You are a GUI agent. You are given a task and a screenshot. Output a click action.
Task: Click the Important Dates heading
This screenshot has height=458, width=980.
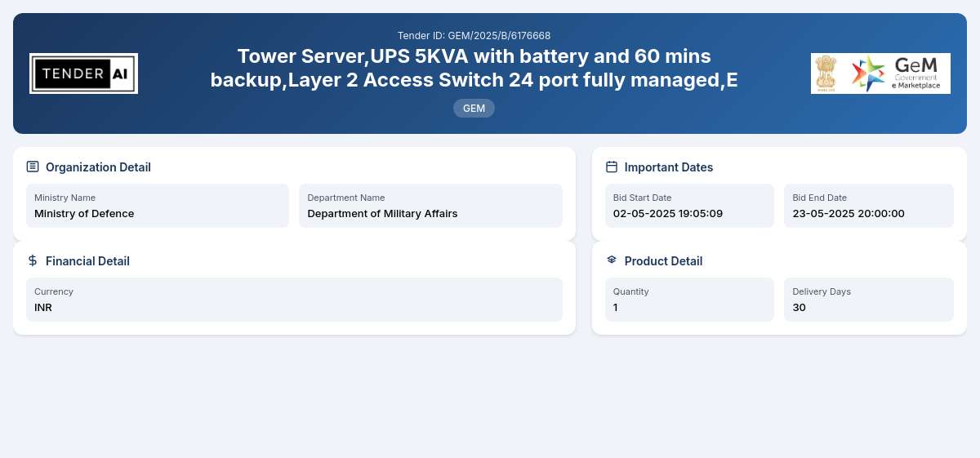click(669, 167)
